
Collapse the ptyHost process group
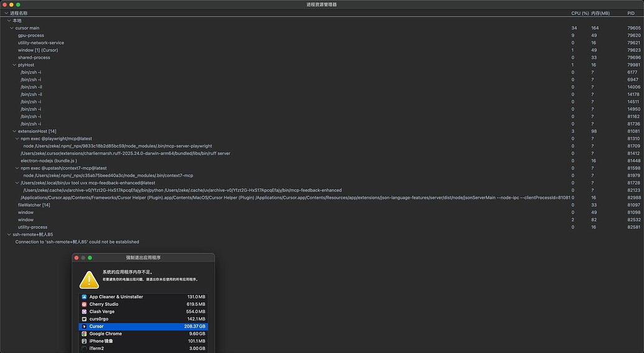click(14, 65)
